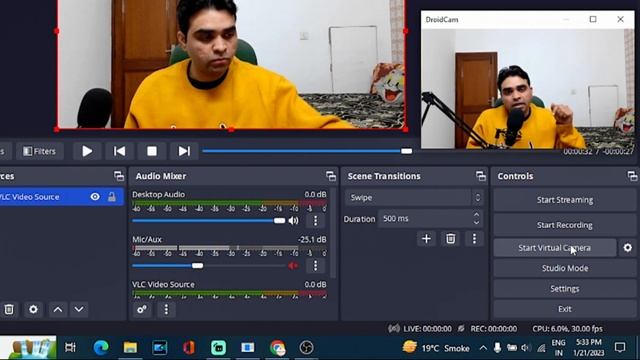Move selected source up
The image size is (640, 360).
coord(58,309)
